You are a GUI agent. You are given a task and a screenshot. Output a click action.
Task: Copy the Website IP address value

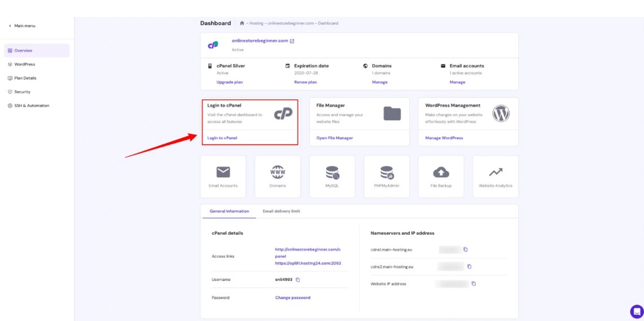[474, 284]
